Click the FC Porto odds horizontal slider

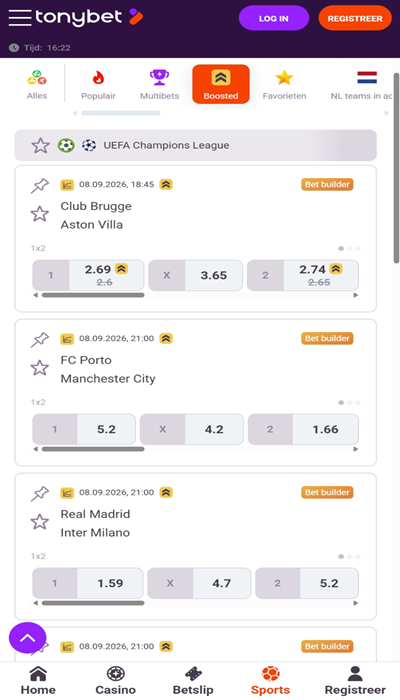point(93,449)
